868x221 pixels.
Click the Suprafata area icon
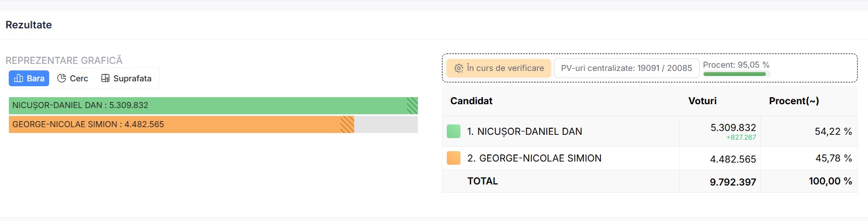(x=105, y=79)
